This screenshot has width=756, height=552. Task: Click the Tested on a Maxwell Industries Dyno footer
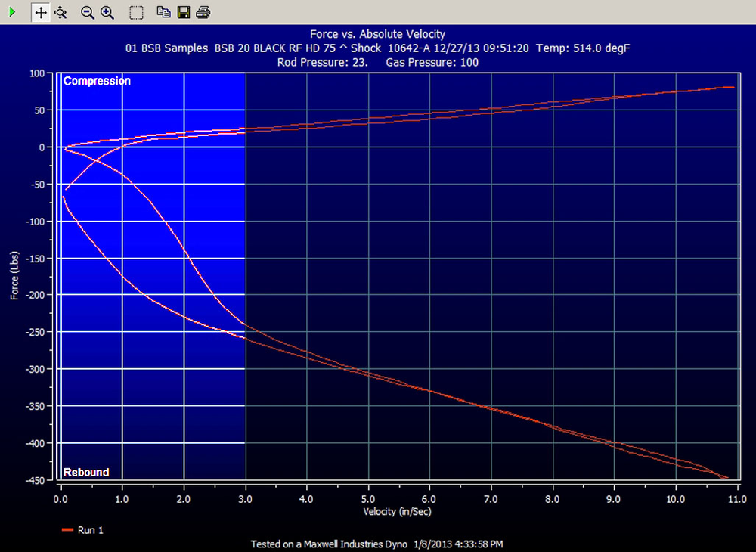(x=329, y=544)
